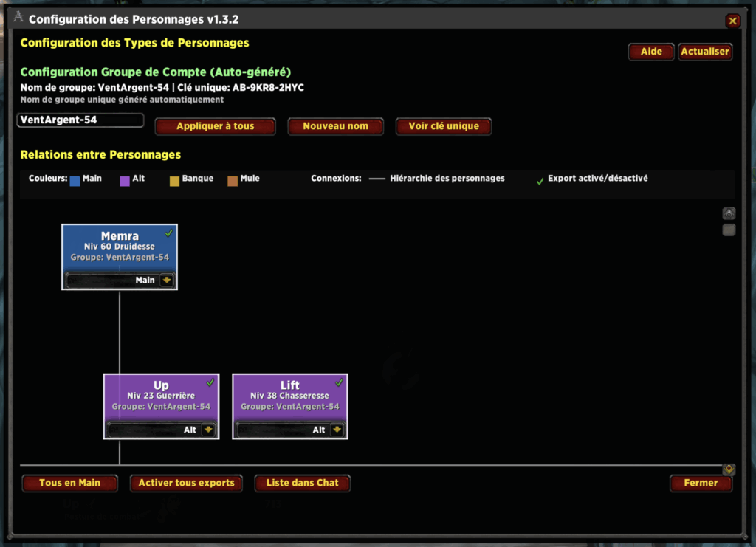Click the VentArgent-54 group name field
The image size is (756, 547).
tap(80, 120)
